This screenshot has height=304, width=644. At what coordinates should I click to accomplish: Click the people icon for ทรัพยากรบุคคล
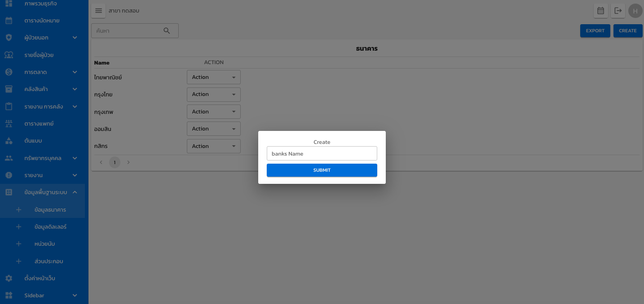point(9,158)
